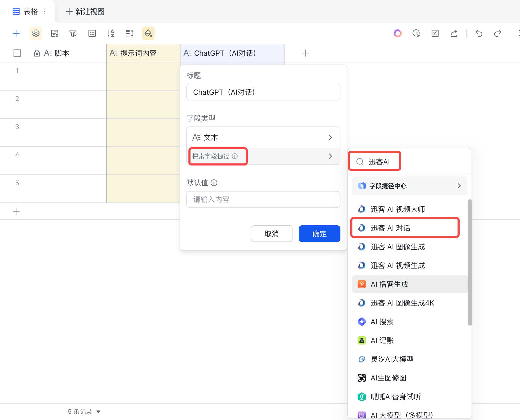
Task: Click the 默认值 input field
Action: click(x=263, y=199)
